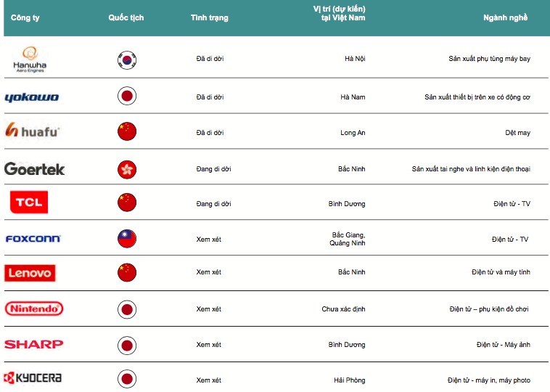Click the Kyocera logo
550x392 pixels.
click(x=33, y=378)
